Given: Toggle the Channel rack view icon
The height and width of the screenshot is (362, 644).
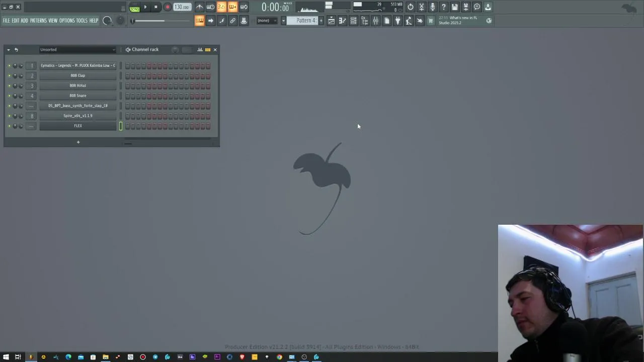Looking at the screenshot, I should click(353, 21).
